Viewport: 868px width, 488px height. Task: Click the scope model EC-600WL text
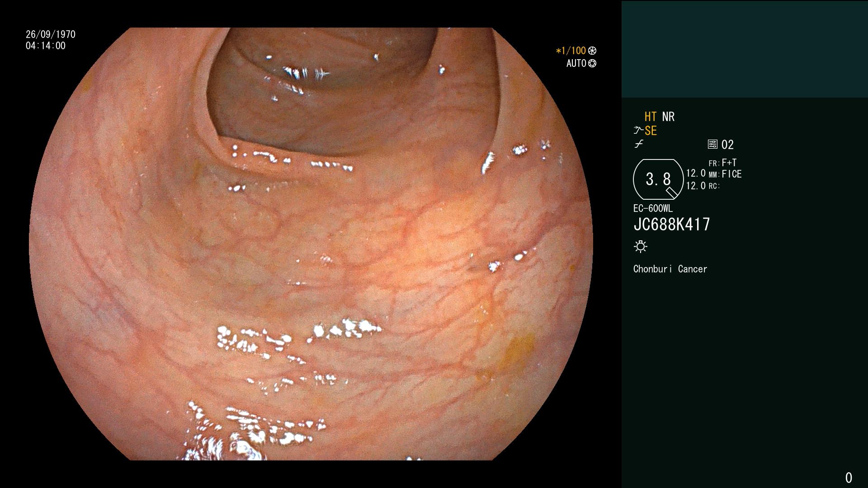[653, 208]
